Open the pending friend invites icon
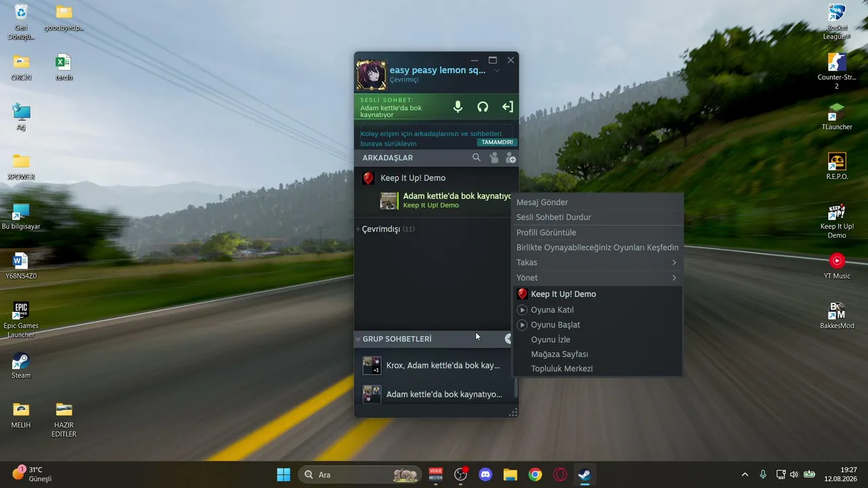 click(x=494, y=157)
